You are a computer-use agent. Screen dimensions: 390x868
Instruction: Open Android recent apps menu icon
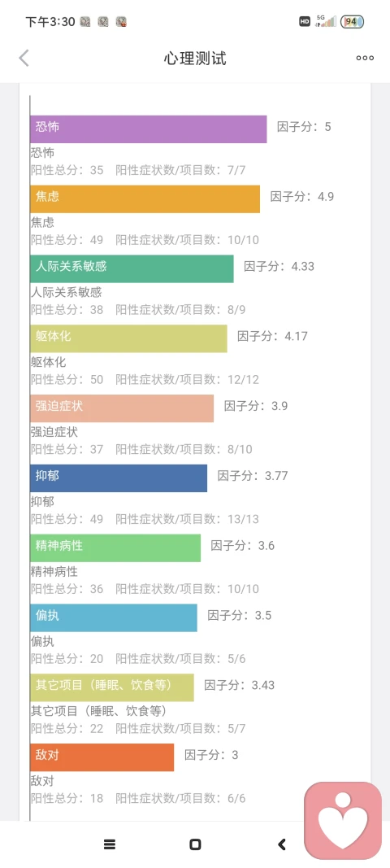coord(110,844)
